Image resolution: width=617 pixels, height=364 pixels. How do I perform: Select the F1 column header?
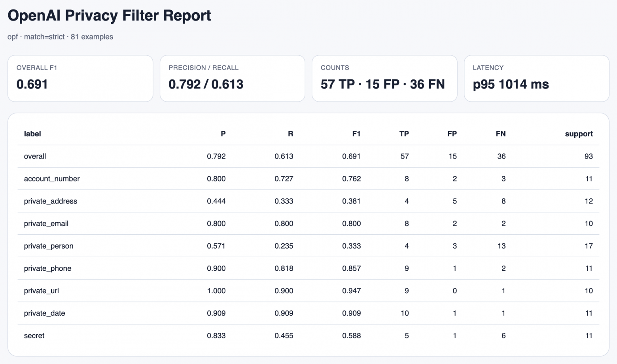(356, 134)
